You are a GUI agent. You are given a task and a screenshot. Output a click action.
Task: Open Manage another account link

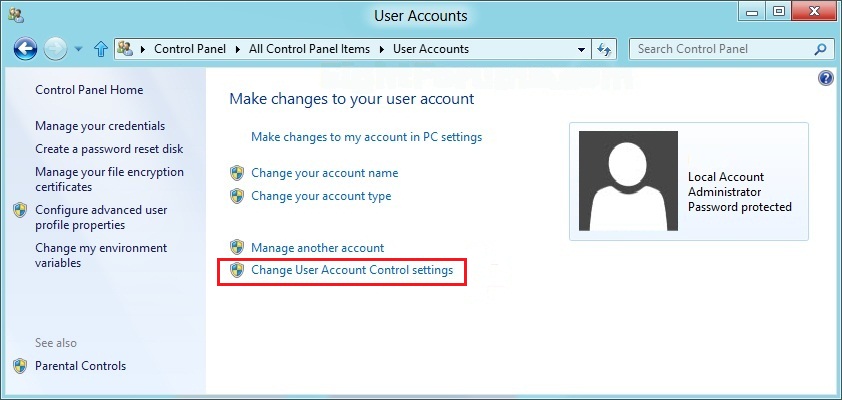point(317,247)
